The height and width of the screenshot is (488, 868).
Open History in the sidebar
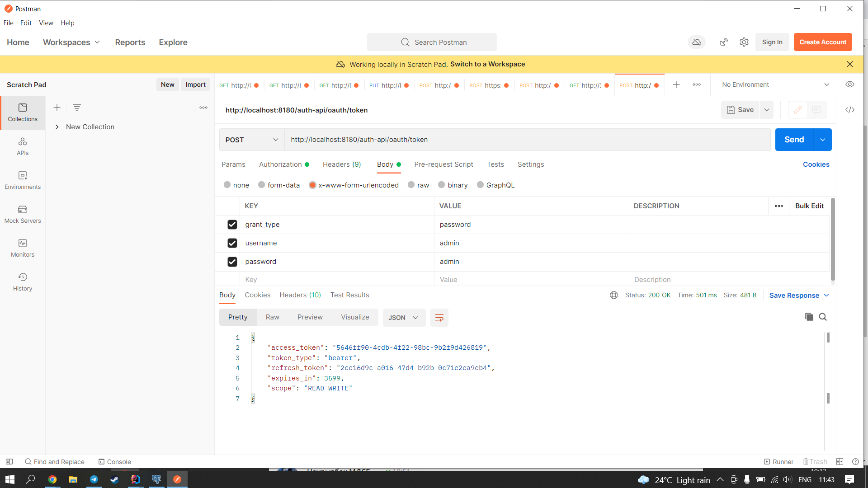click(23, 282)
